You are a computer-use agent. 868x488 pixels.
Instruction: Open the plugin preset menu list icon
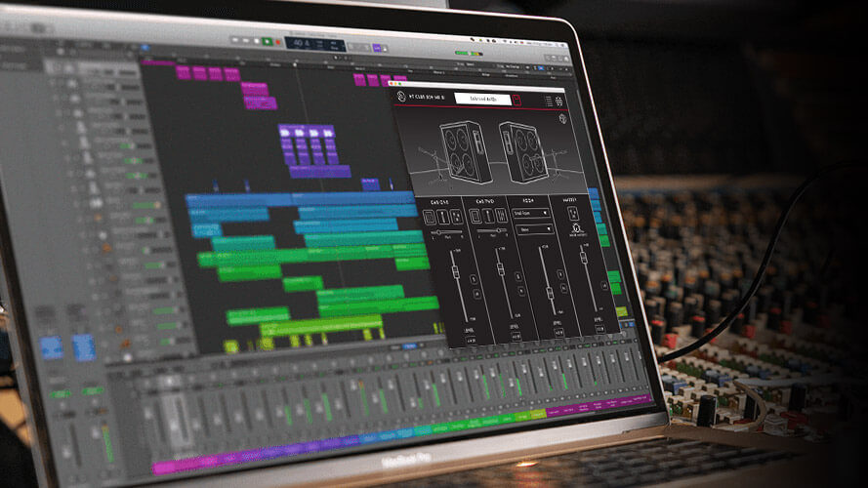point(548,101)
